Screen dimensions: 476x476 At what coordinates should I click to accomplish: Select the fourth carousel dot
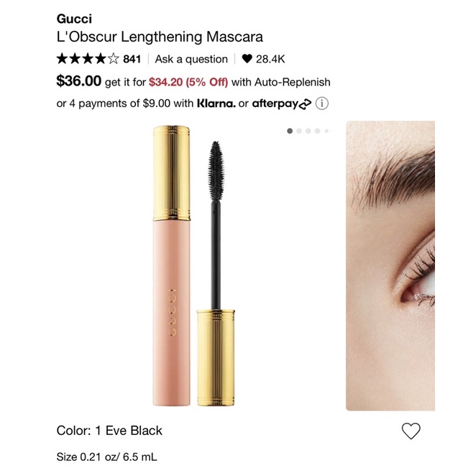(x=318, y=131)
